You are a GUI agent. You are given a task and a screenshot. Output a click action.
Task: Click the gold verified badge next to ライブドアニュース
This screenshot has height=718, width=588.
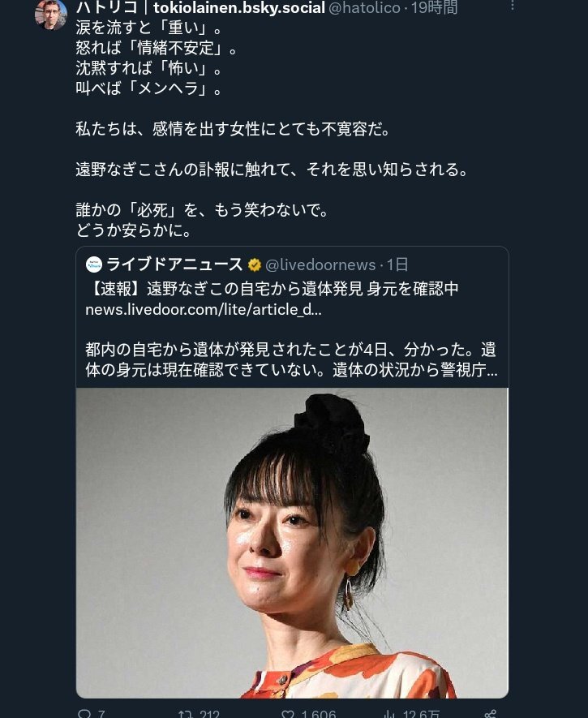[255, 265]
